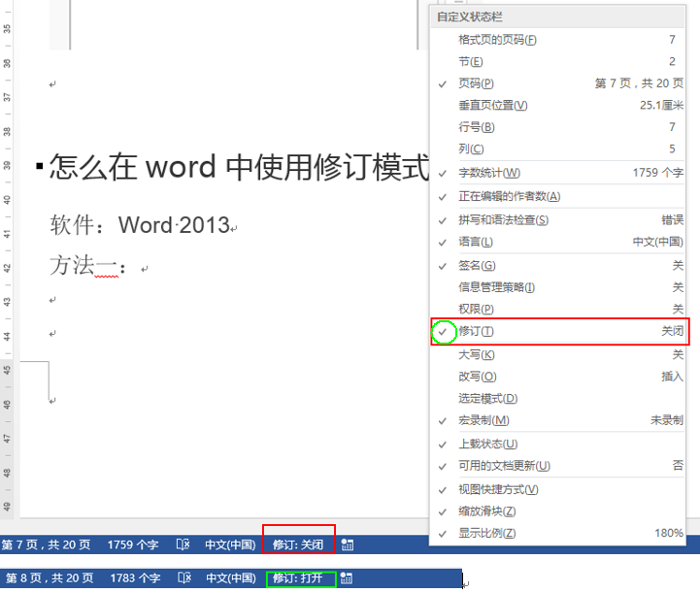Screen dimensions: 700x593
Task: Choose 垂直页位置(V) in status bar menu
Action: (558, 105)
